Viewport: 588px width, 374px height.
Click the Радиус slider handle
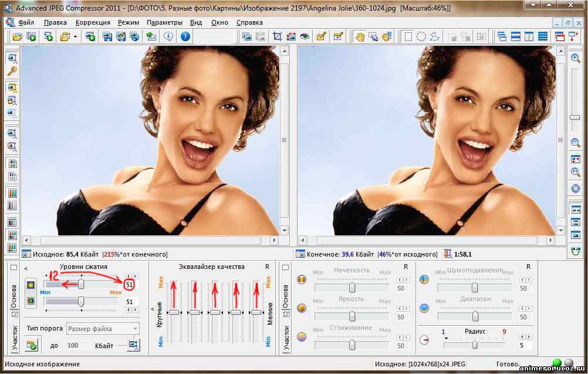pos(475,345)
